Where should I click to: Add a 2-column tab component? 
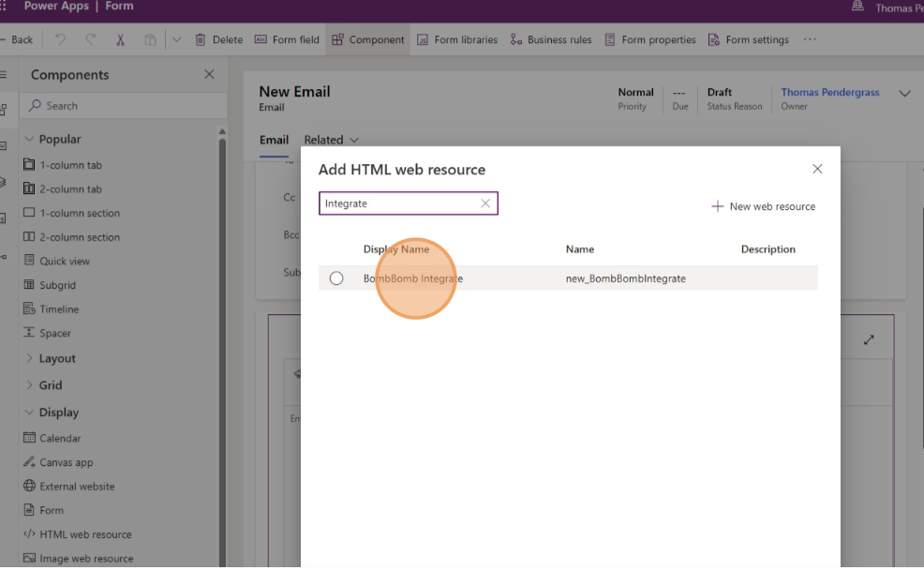[x=63, y=189]
